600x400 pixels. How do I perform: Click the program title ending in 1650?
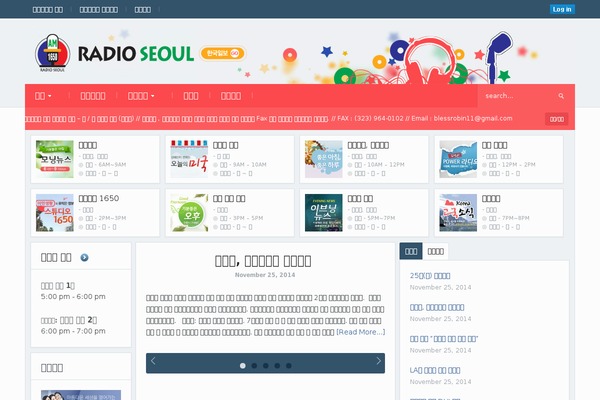pos(99,198)
